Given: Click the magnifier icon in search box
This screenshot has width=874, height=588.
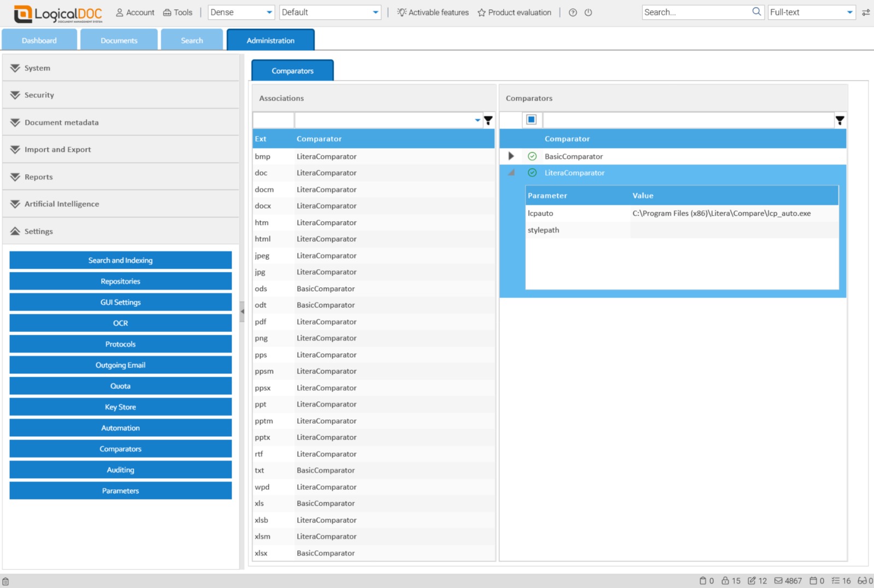Looking at the screenshot, I should click(757, 11).
